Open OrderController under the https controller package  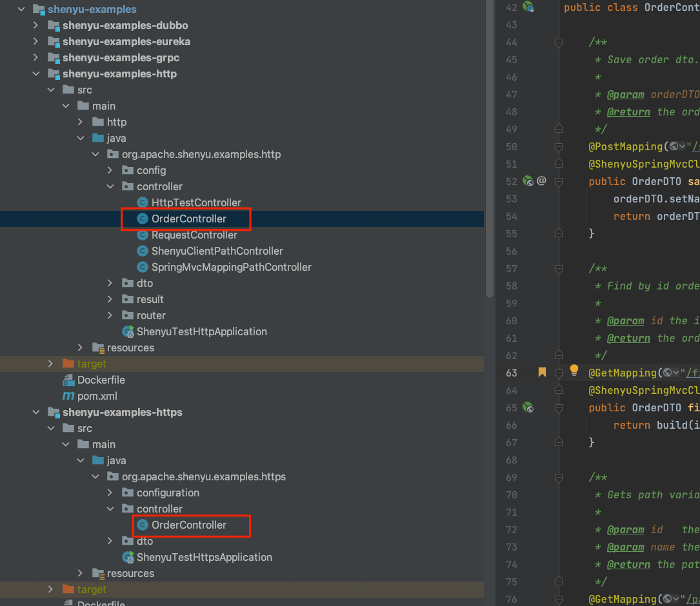189,525
